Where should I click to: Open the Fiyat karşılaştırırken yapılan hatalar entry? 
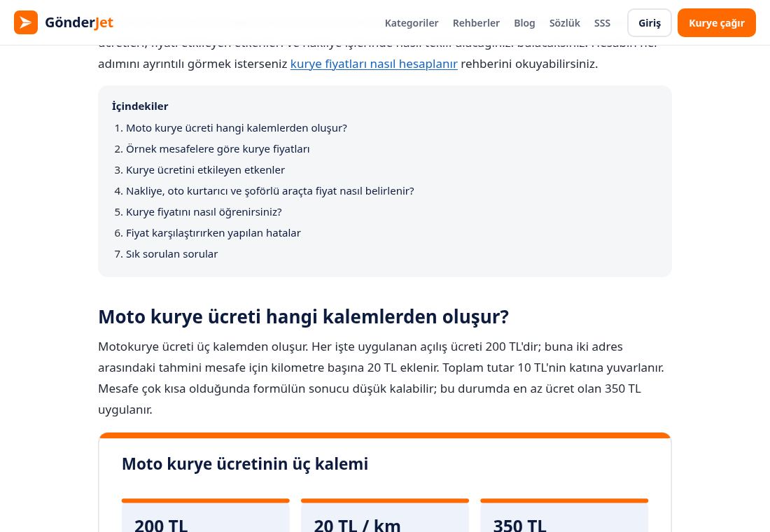pos(213,233)
